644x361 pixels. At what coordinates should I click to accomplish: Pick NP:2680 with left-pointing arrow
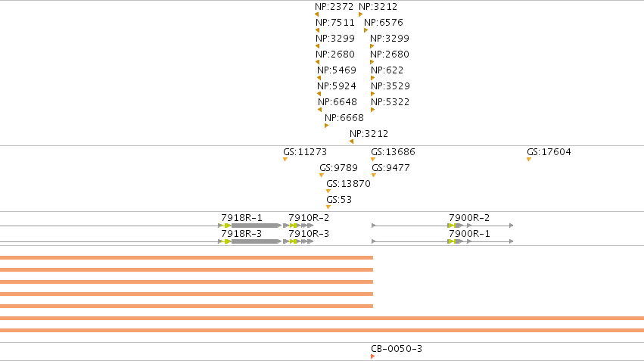pos(318,62)
